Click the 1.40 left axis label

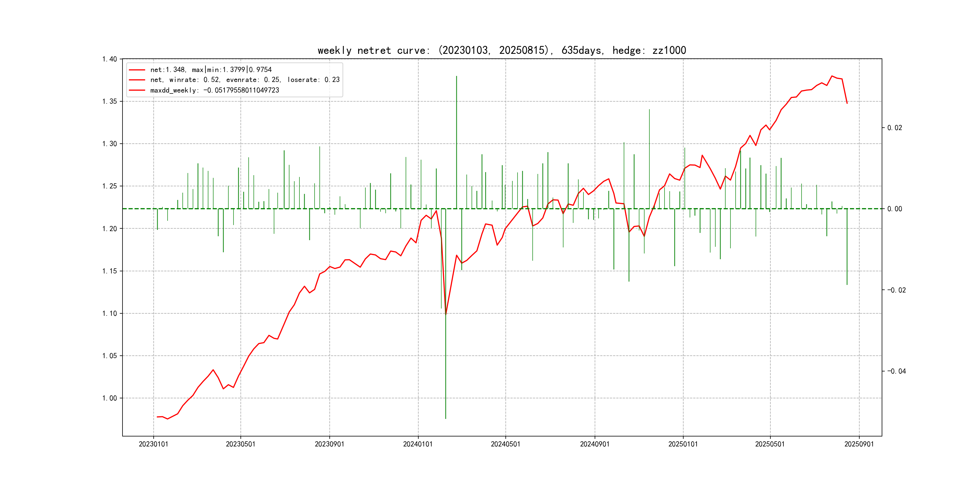coord(109,59)
